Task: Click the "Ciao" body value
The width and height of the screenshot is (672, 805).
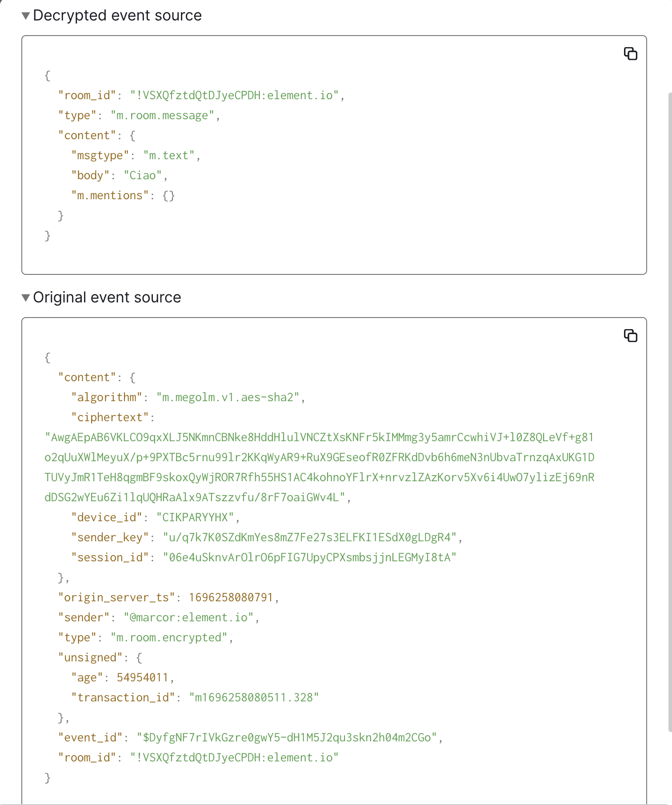Action: [x=143, y=176]
